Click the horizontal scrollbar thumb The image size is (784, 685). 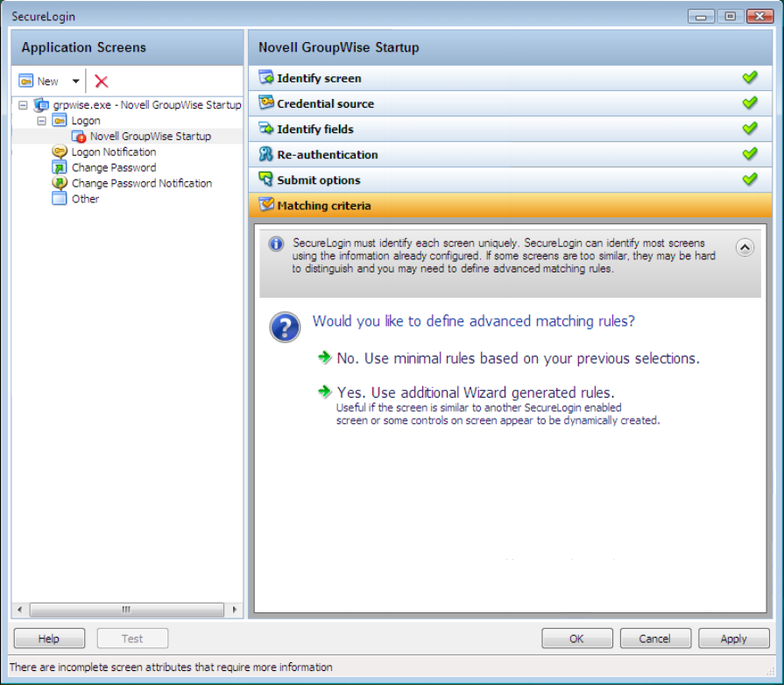[x=126, y=610]
